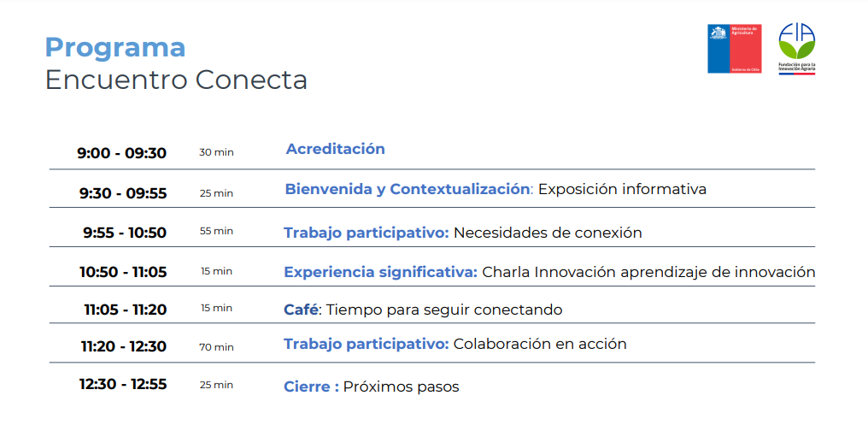
Task: Click the Ministerio de Agricultura logo
Action: pyautogui.click(x=734, y=49)
